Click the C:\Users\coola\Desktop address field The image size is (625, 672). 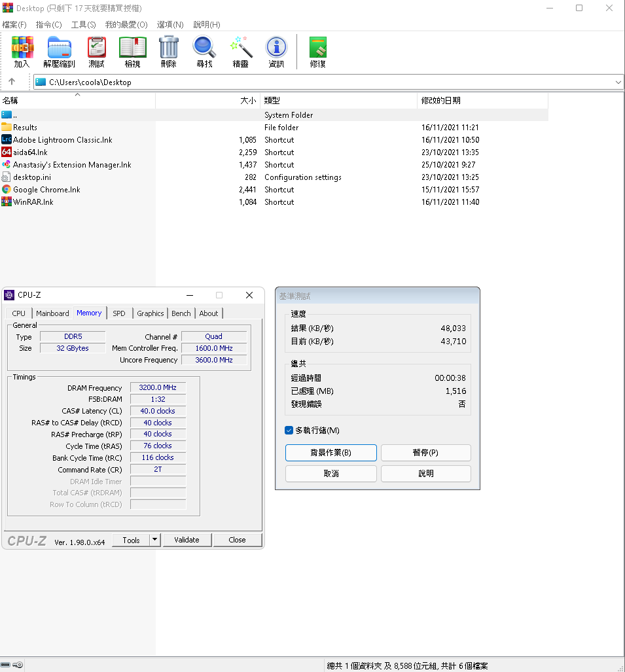click(329, 82)
